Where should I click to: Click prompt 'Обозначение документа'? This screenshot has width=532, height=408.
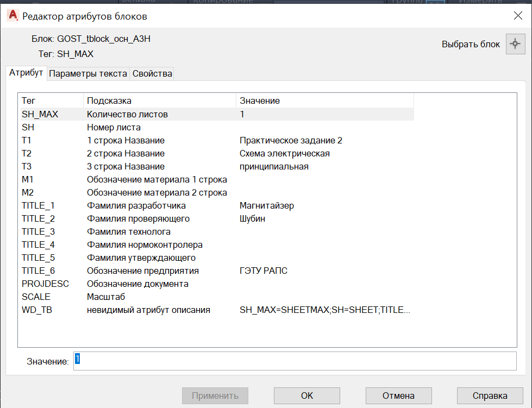pyautogui.click(x=137, y=284)
